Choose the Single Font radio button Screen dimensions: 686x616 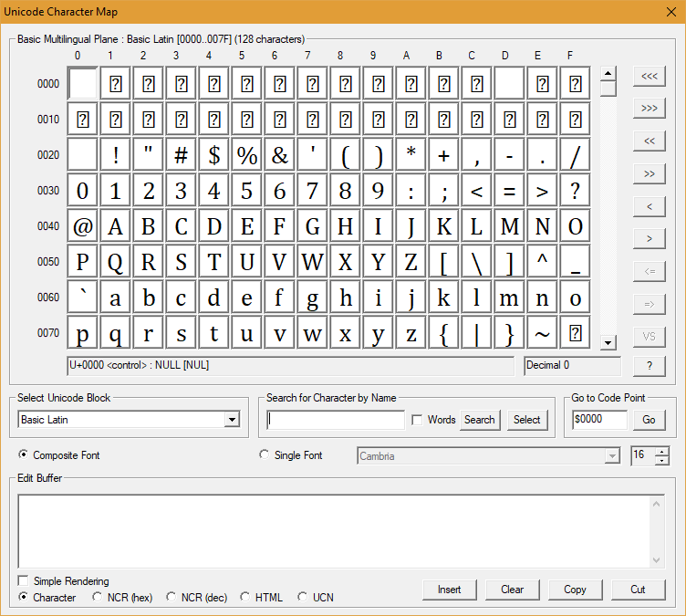264,454
